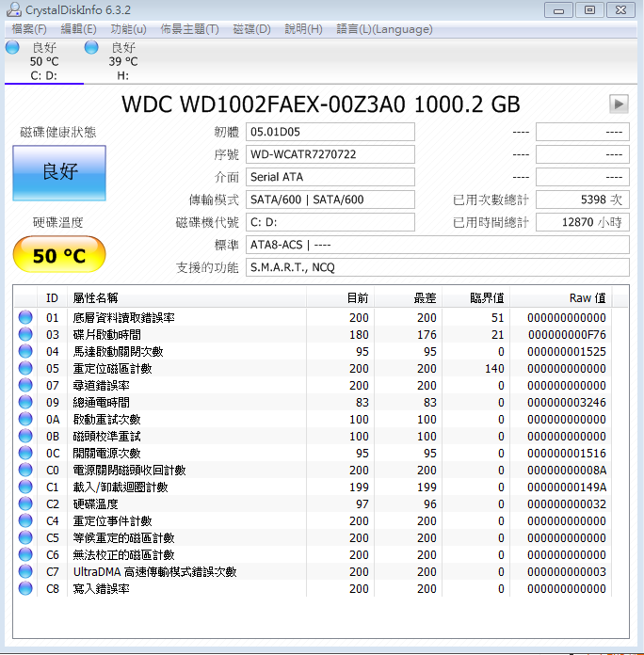The image size is (644, 655).
Task: Open the 說明(H) menu
Action: tap(303, 29)
